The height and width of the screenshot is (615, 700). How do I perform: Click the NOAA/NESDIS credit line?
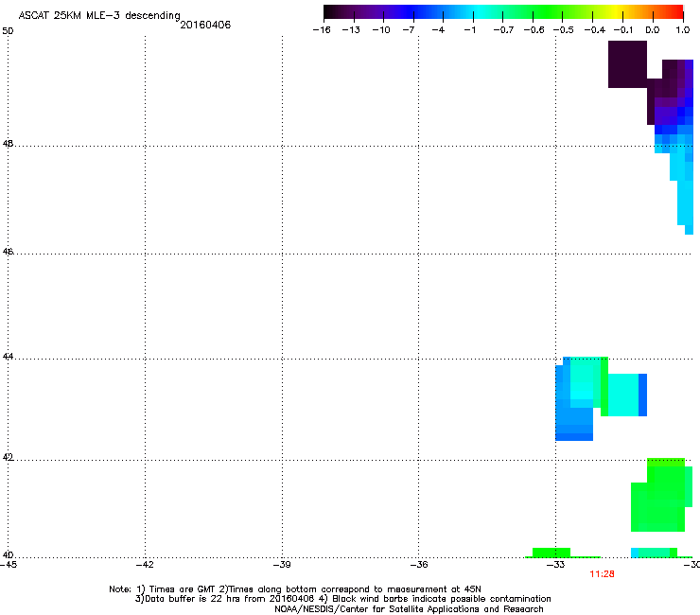coord(409,609)
